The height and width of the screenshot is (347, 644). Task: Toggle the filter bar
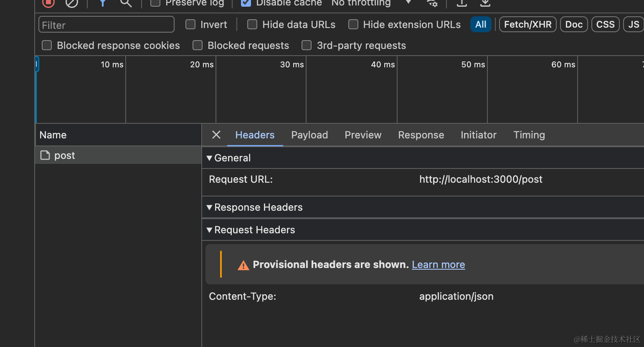click(x=102, y=3)
